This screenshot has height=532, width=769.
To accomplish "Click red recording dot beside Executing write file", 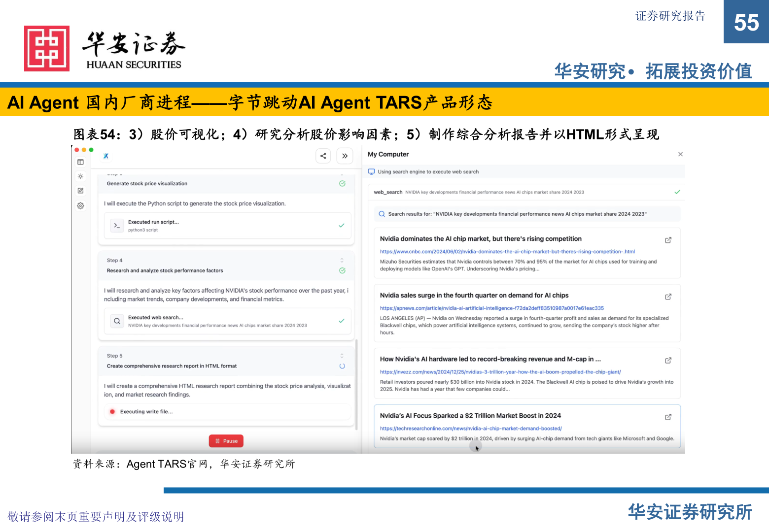I will 112,411.
